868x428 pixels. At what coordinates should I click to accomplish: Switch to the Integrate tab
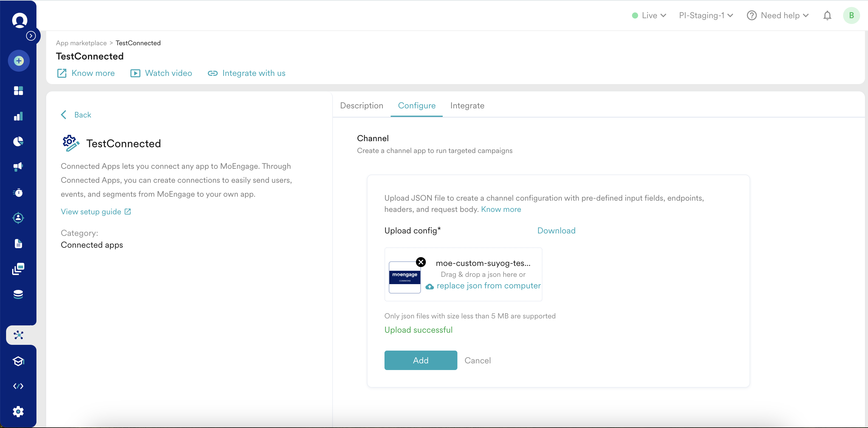[x=467, y=106]
